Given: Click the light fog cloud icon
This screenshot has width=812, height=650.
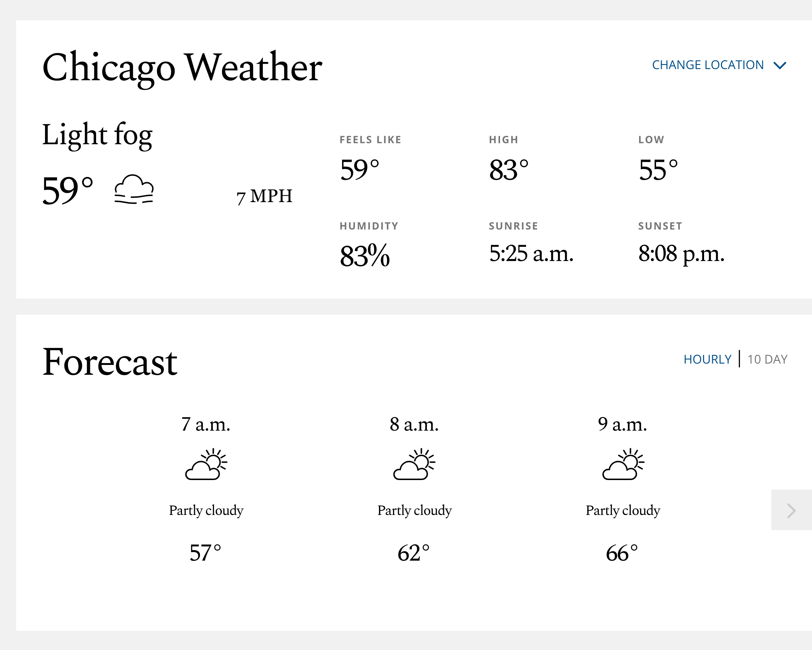Looking at the screenshot, I should (134, 189).
